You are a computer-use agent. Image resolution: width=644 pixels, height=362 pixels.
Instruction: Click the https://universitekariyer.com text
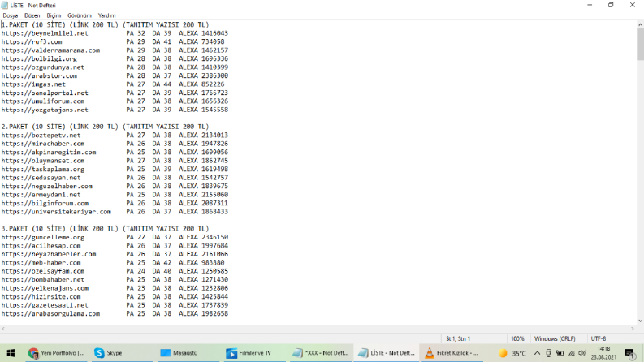pos(56,212)
